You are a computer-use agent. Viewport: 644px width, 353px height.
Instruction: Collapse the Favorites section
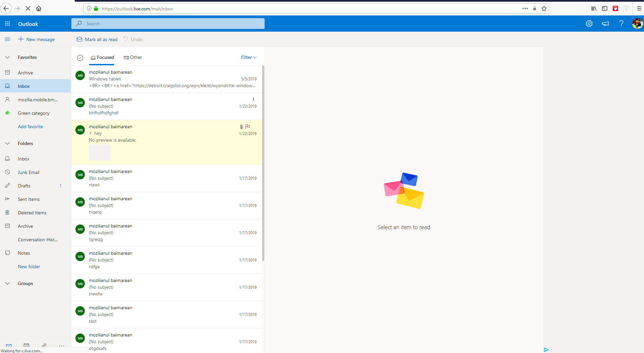7,57
